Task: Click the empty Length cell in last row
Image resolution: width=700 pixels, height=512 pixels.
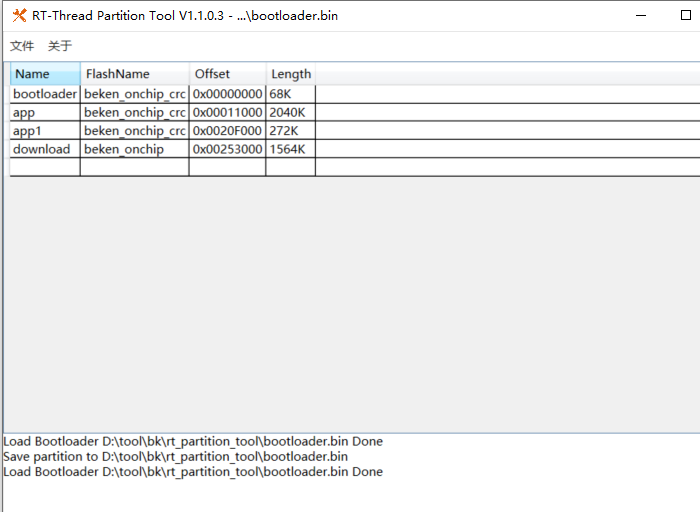Action: pyautogui.click(x=291, y=167)
